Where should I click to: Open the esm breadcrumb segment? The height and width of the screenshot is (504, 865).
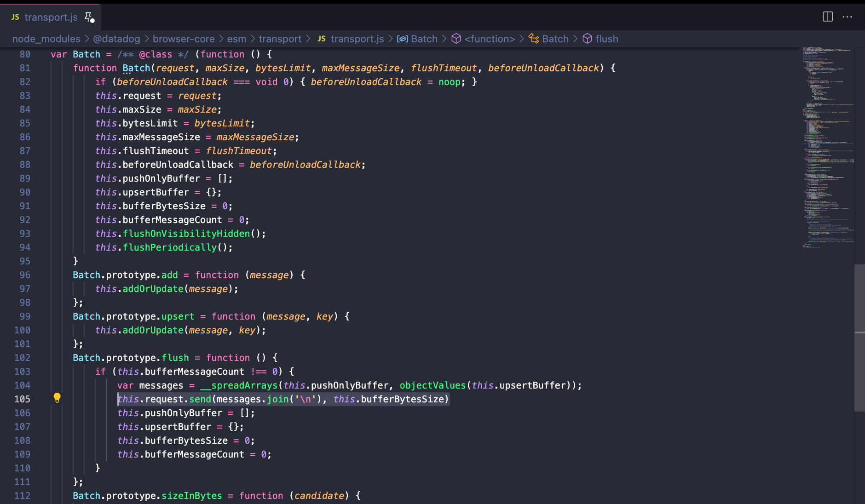click(236, 39)
